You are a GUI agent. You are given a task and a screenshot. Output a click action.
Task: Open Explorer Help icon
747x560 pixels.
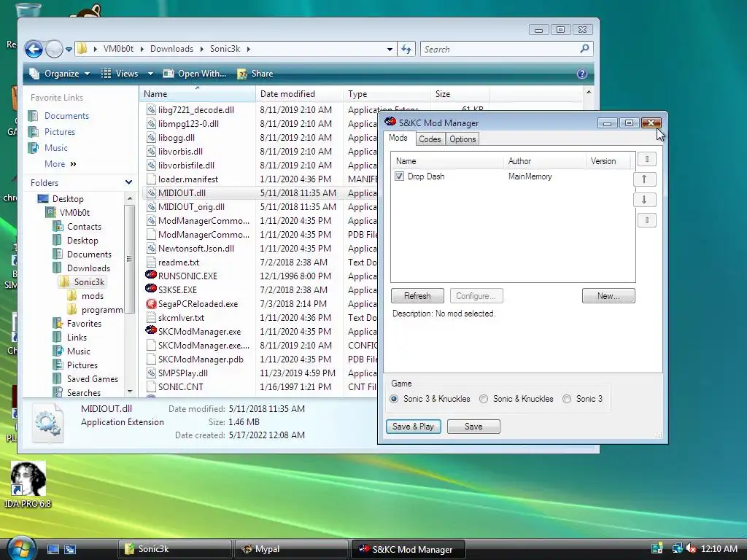coord(581,74)
